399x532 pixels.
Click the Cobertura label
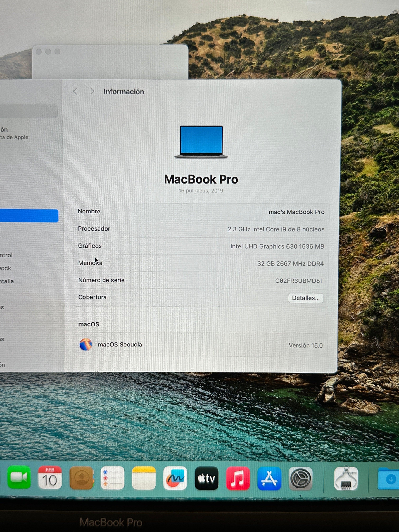tap(92, 297)
